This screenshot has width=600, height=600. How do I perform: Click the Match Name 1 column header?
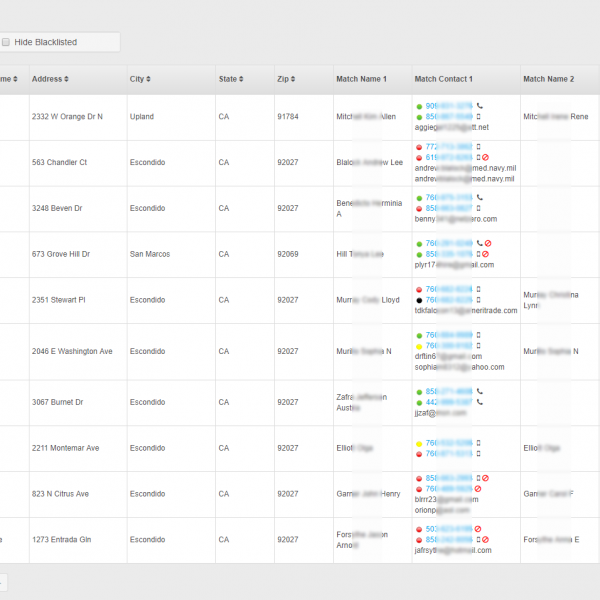point(361,79)
